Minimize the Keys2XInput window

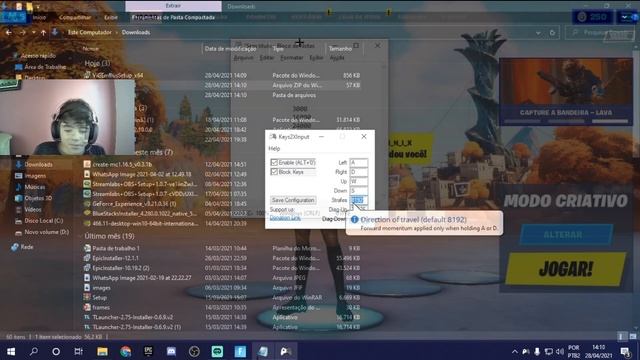coord(322,137)
